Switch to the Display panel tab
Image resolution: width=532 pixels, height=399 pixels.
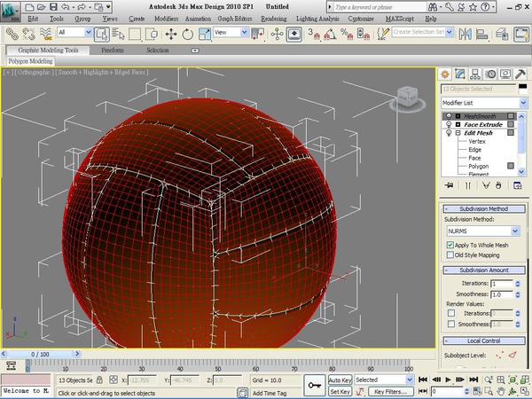point(505,74)
